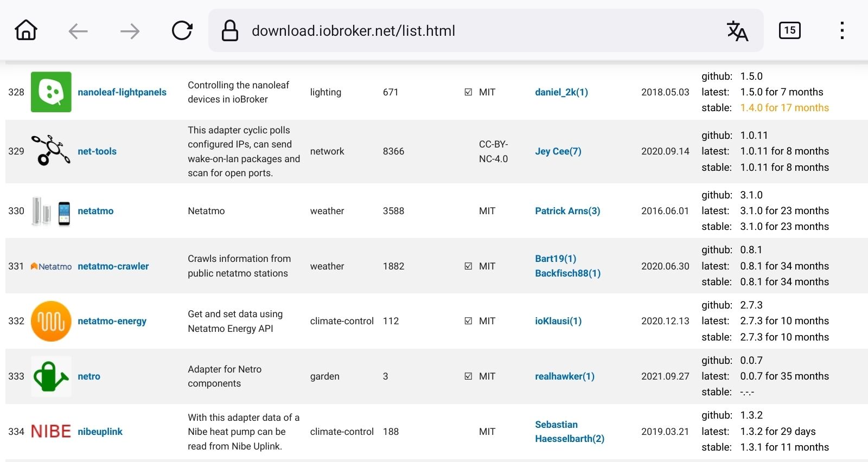
Task: Open author link realhawker(1)
Action: pos(565,376)
